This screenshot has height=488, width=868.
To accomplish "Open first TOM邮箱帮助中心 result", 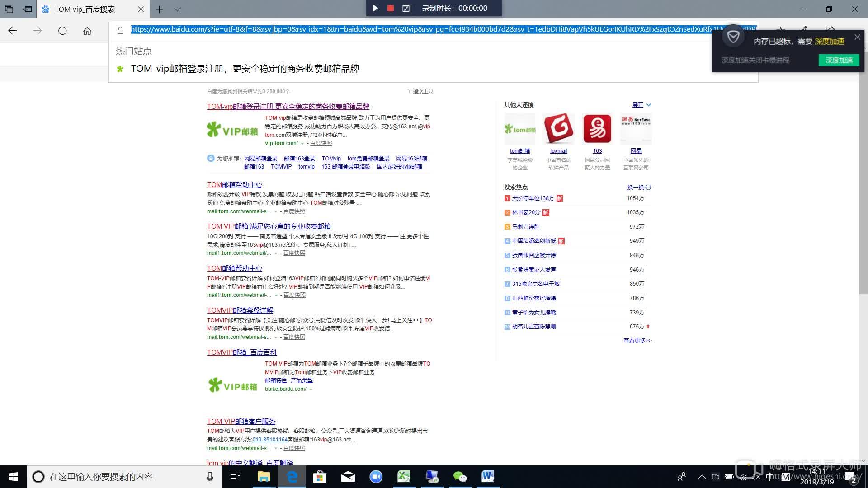I will pyautogui.click(x=235, y=185).
